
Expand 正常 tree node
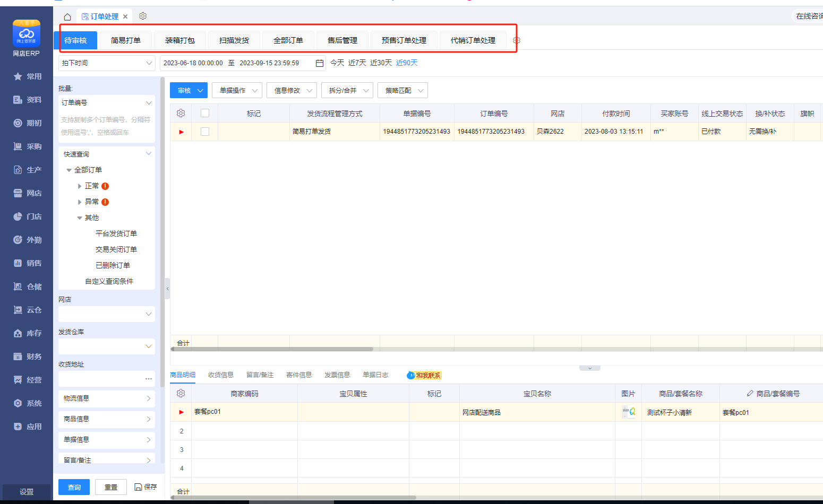click(80, 186)
